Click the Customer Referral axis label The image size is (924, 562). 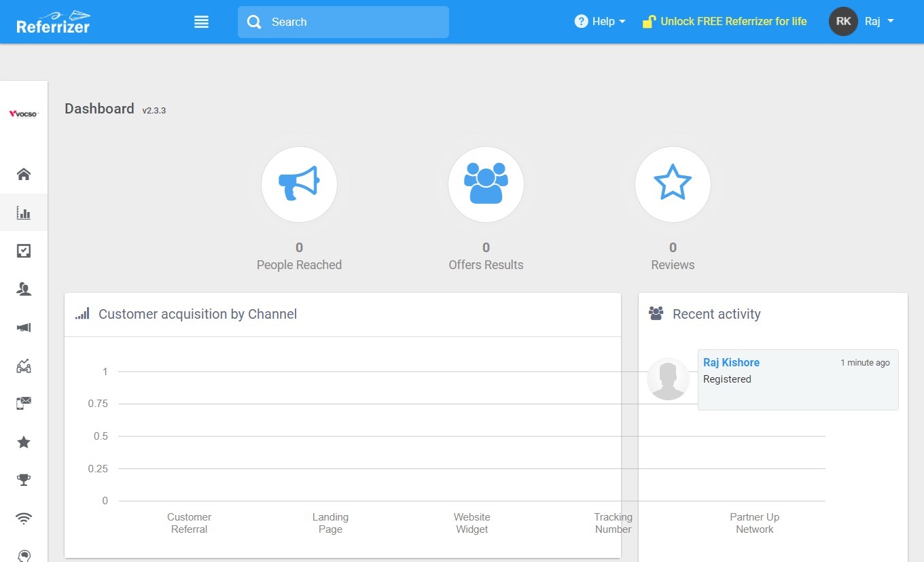tap(189, 523)
